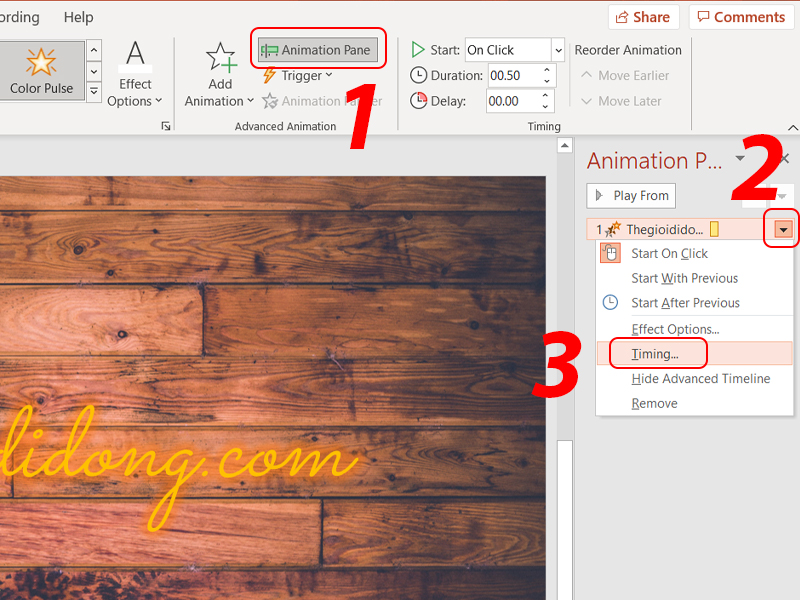
Task: Select Timing... in the context menu
Action: pyautogui.click(x=655, y=354)
